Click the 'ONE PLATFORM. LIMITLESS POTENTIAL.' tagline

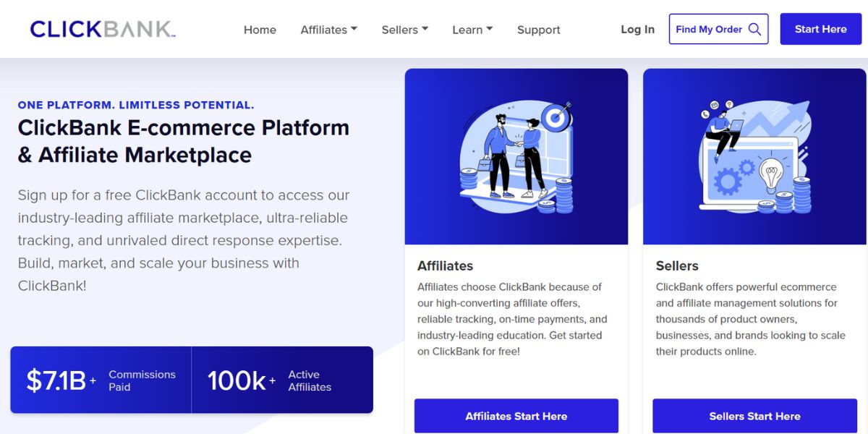(136, 105)
